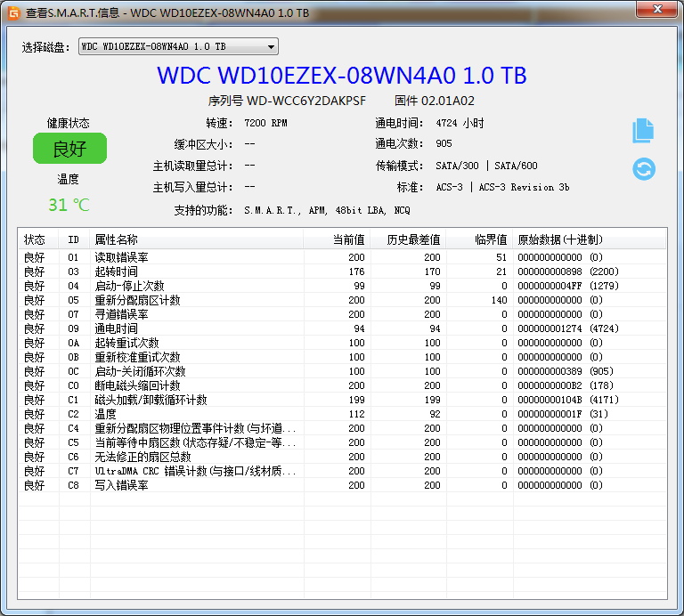Click the raw value 000000000389 (905)
Screen dimensions: 684x616
coord(566,371)
